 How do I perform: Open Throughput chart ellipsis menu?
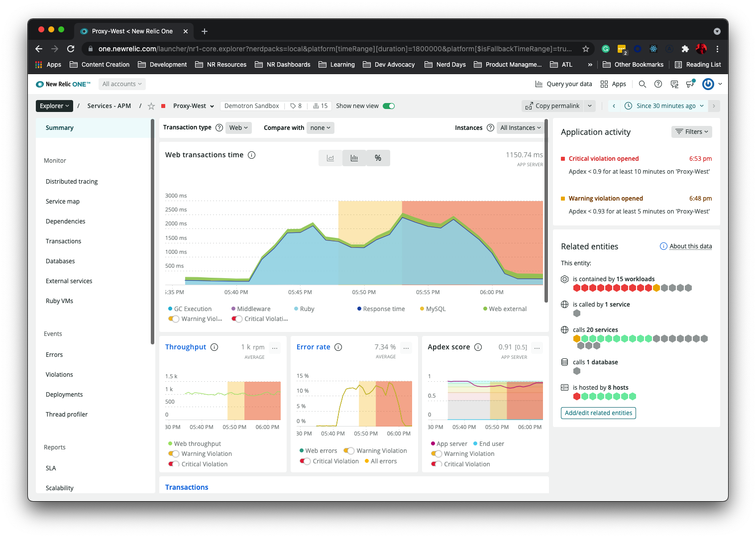tap(275, 347)
